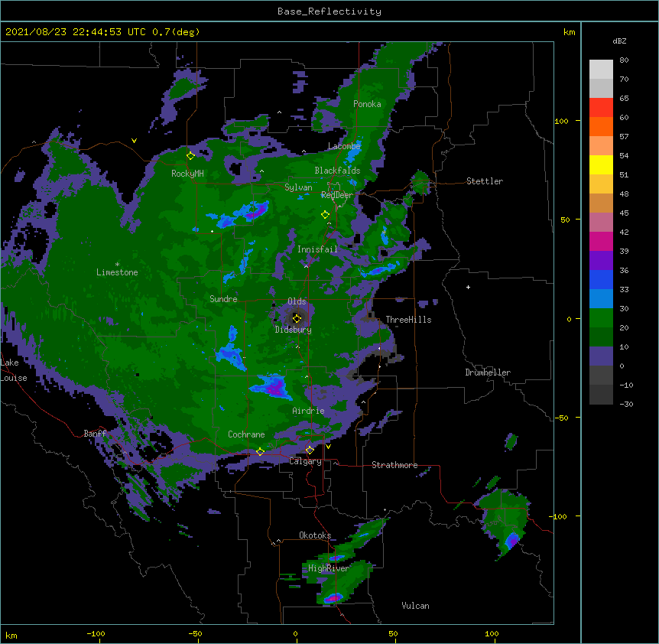This screenshot has height=644, width=659.
Task: Click the RockyMH label
Action: click(x=187, y=174)
